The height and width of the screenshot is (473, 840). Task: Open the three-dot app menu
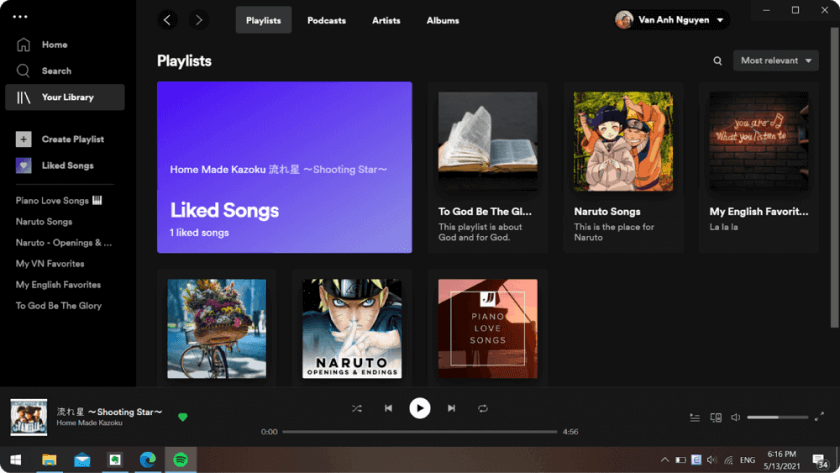[x=20, y=17]
